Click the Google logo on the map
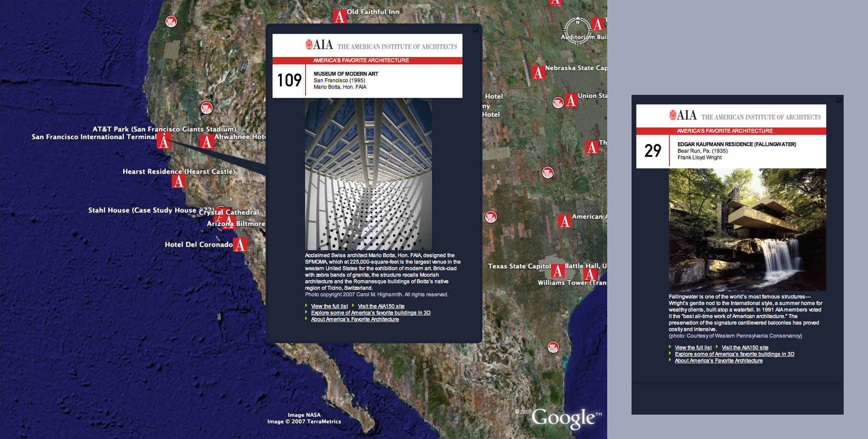 point(566,418)
